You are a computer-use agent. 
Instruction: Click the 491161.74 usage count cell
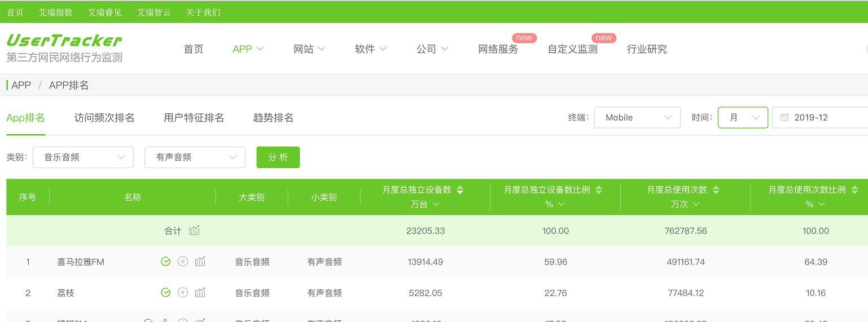pyautogui.click(x=686, y=262)
